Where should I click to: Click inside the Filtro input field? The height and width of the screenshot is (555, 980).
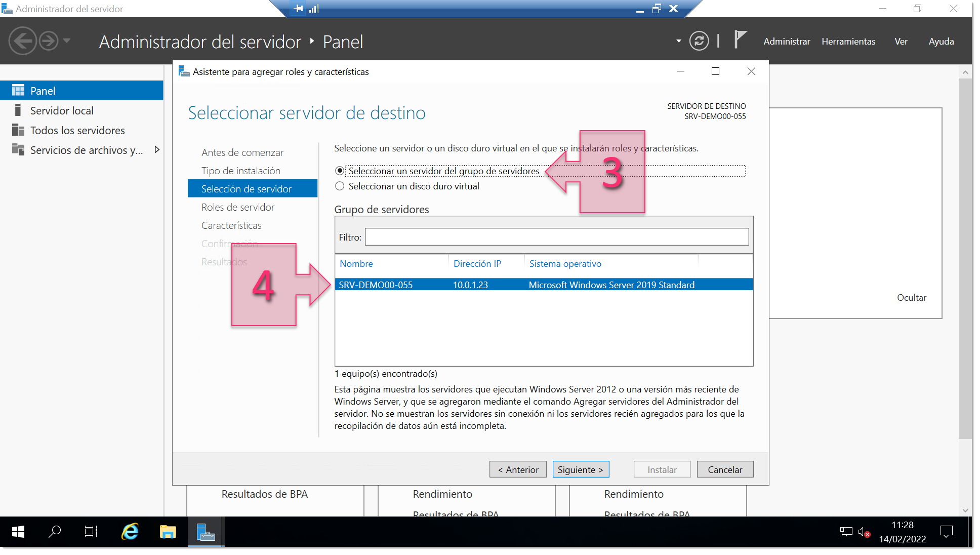pyautogui.click(x=556, y=236)
